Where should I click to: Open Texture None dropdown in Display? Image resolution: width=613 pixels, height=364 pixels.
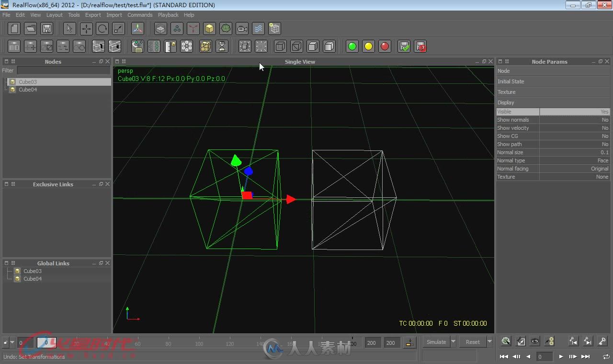(x=575, y=177)
